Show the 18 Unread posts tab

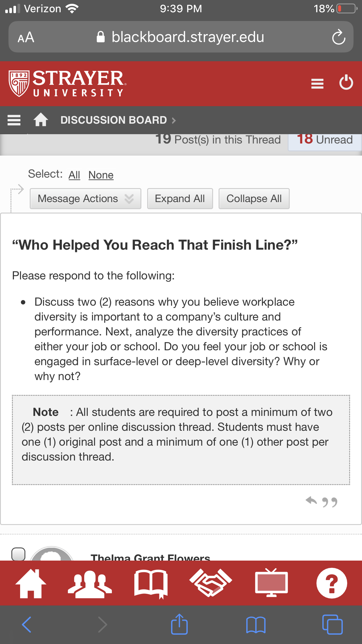pyautogui.click(x=325, y=140)
